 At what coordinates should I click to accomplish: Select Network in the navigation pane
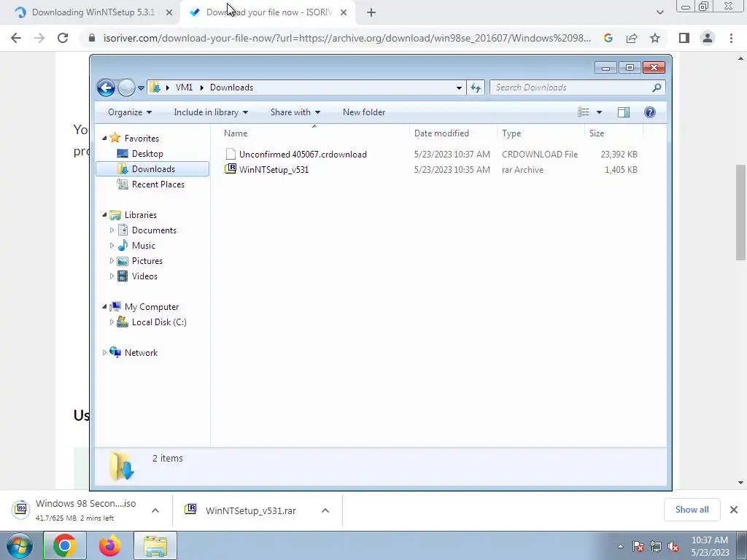tap(141, 353)
